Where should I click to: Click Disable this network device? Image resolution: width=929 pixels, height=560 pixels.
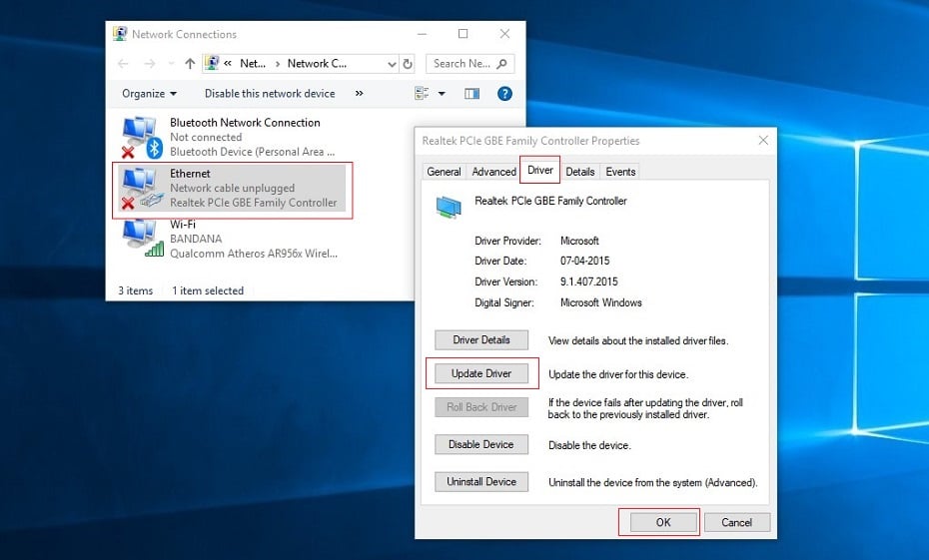270,94
